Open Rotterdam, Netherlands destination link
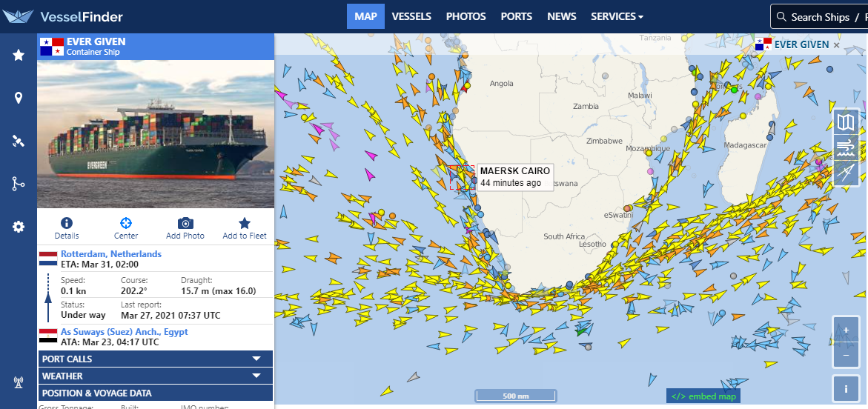The height and width of the screenshot is (409, 868). [111, 253]
